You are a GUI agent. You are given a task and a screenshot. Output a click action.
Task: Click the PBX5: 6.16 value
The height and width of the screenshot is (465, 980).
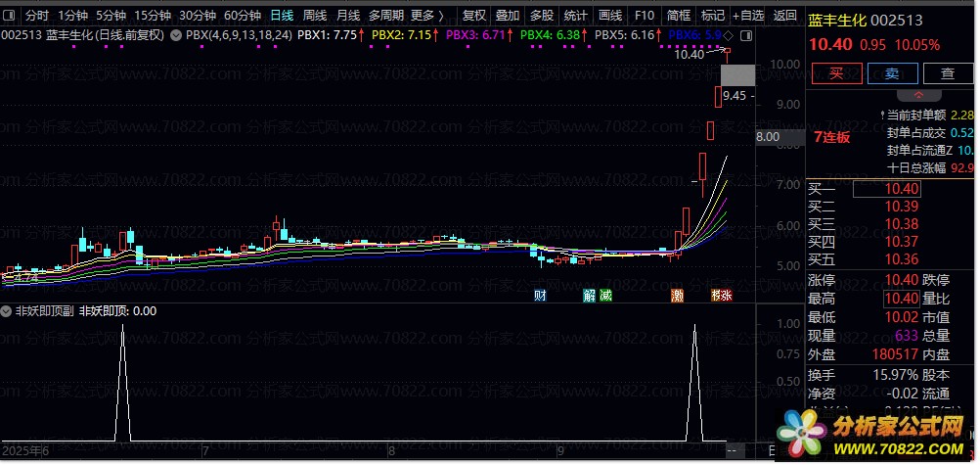pos(624,35)
